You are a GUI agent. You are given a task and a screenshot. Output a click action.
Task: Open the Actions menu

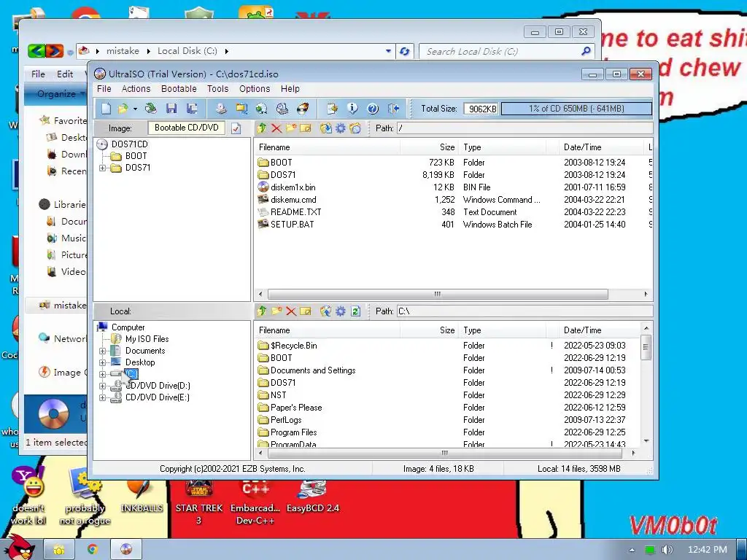pyautogui.click(x=136, y=88)
